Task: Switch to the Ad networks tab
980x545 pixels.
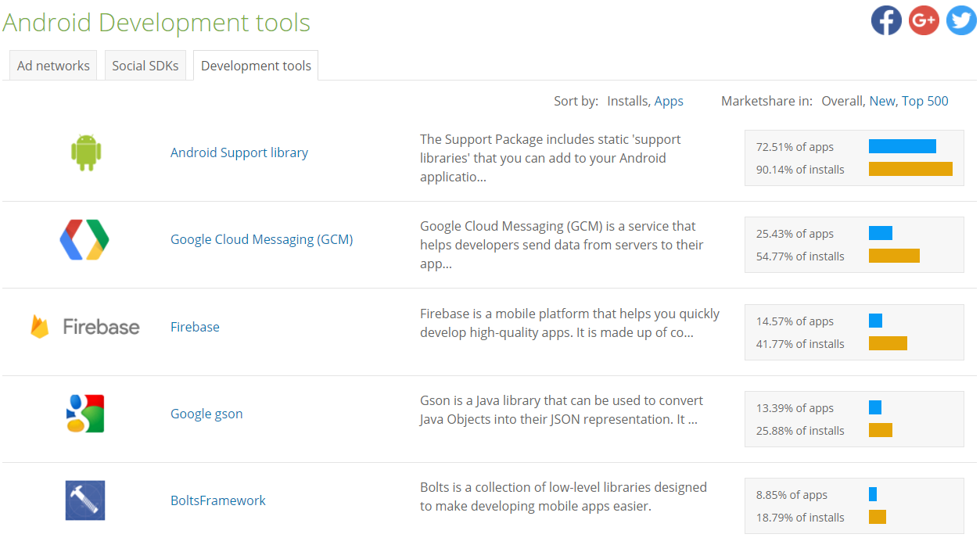Action: tap(53, 66)
